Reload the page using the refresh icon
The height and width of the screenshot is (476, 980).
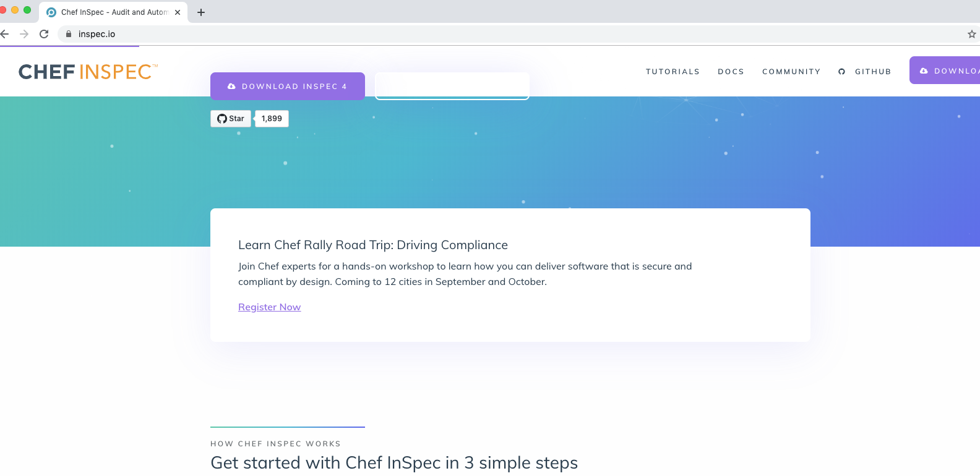[x=43, y=34]
